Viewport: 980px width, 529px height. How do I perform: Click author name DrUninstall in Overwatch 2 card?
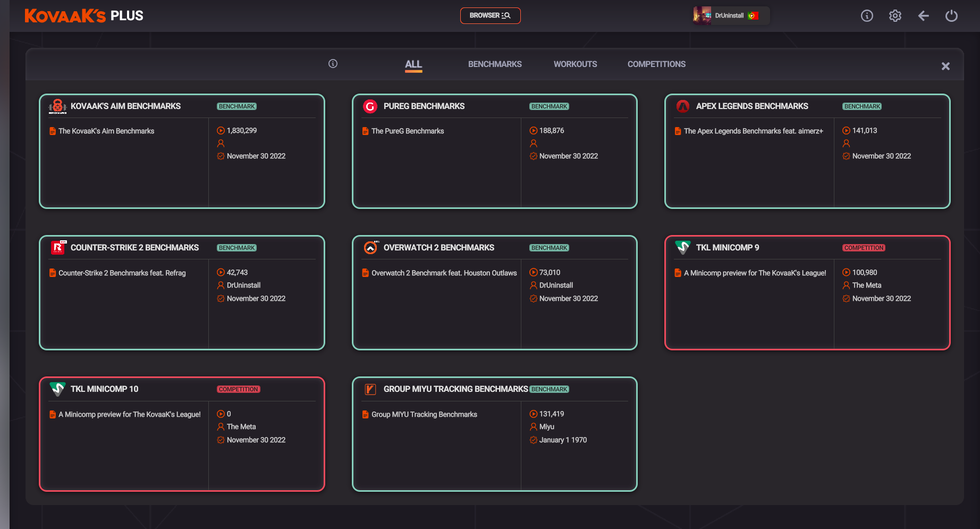[556, 285]
